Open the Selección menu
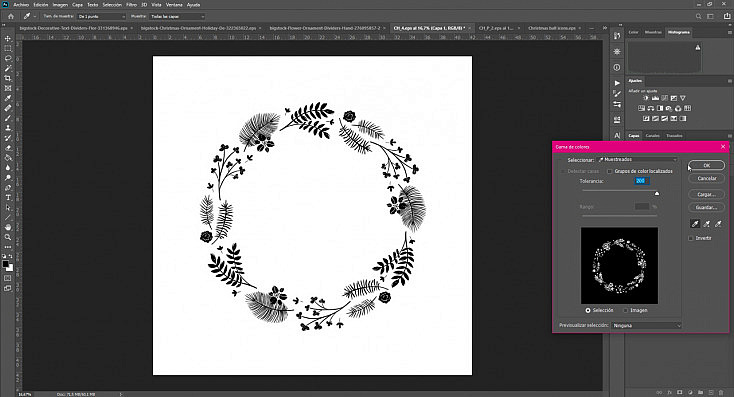734x397 pixels. 112,5
